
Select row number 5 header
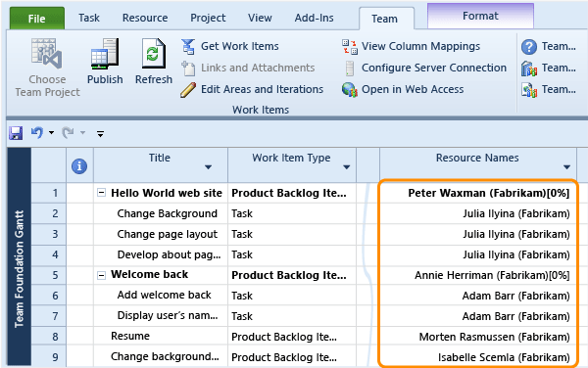click(x=49, y=275)
